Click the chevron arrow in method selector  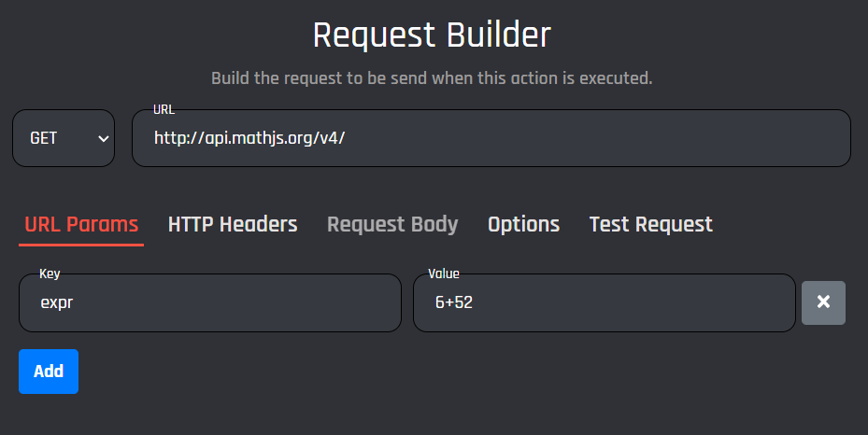pyautogui.click(x=103, y=138)
